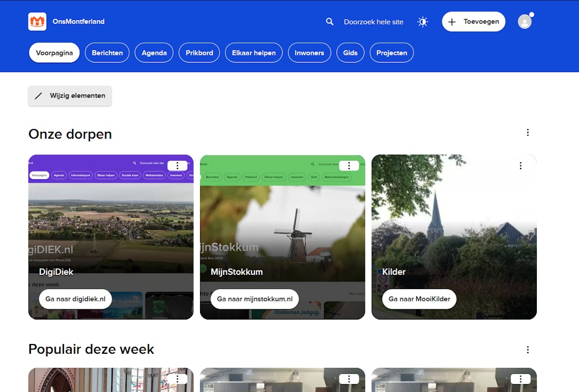Image resolution: width=579 pixels, height=392 pixels.
Task: Click the Wijzig elementen edit button
Action: [x=70, y=96]
